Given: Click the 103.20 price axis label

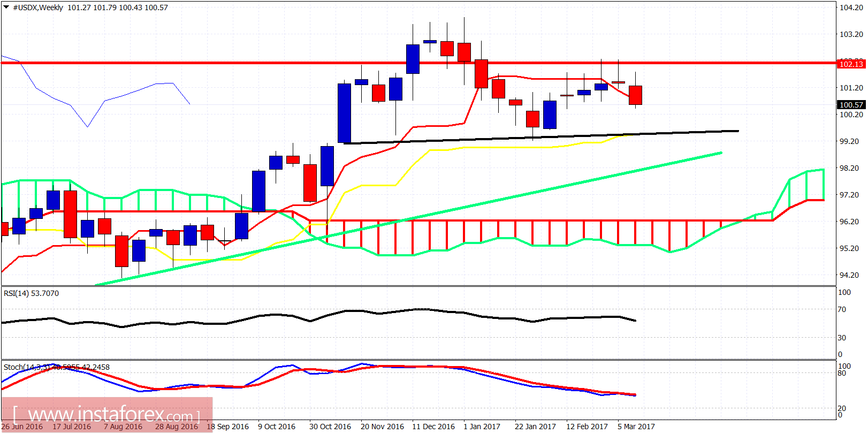Looking at the screenshot, I should (851, 34).
